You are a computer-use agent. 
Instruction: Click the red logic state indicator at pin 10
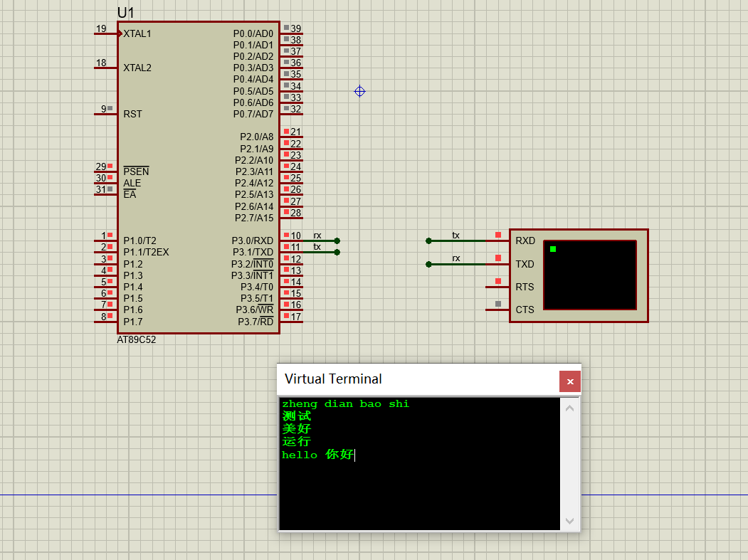pos(286,235)
